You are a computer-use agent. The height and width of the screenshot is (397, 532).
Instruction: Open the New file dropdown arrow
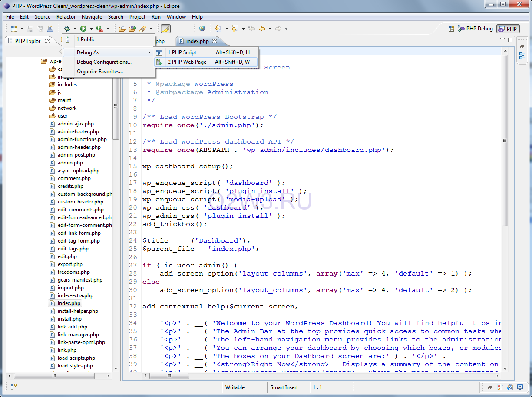22,29
